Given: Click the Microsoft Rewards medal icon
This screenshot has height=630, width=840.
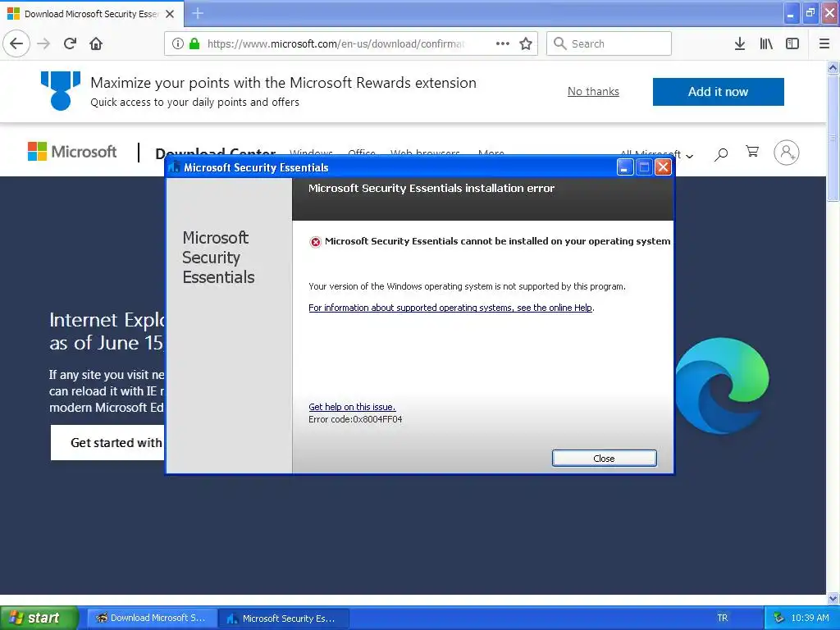Looking at the screenshot, I should click(61, 90).
